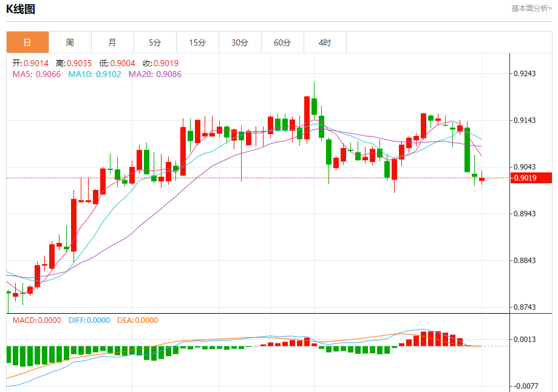
Task: Open the 5分 interval tab
Action: [x=155, y=42]
